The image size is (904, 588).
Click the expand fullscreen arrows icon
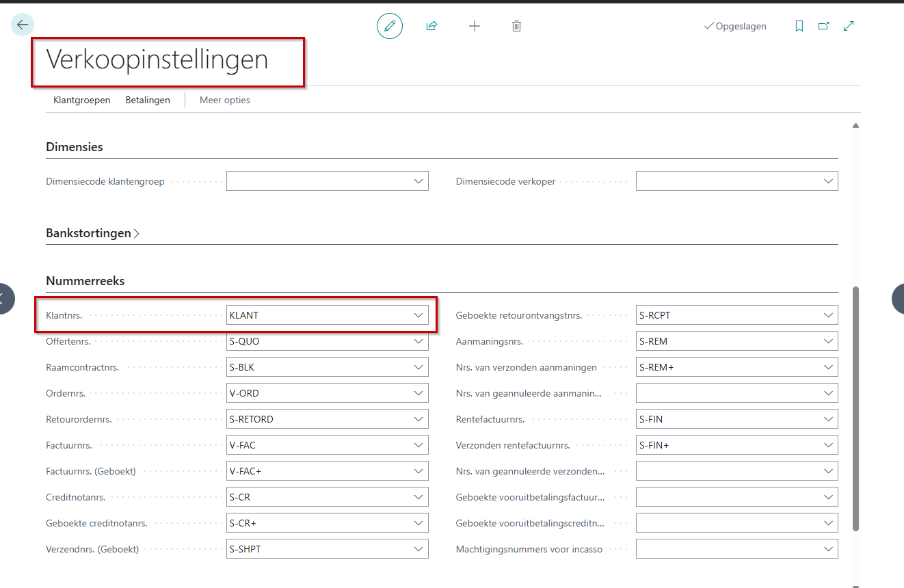tap(849, 26)
